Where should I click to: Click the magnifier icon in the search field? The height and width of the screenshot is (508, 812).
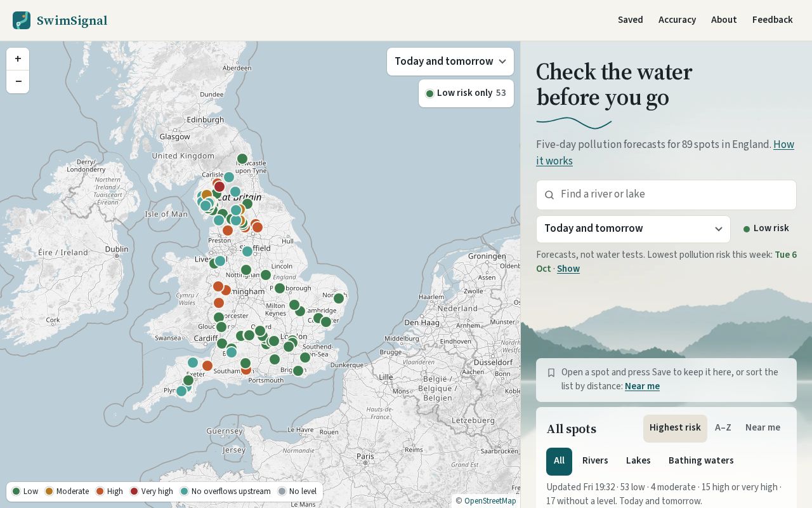tap(549, 195)
